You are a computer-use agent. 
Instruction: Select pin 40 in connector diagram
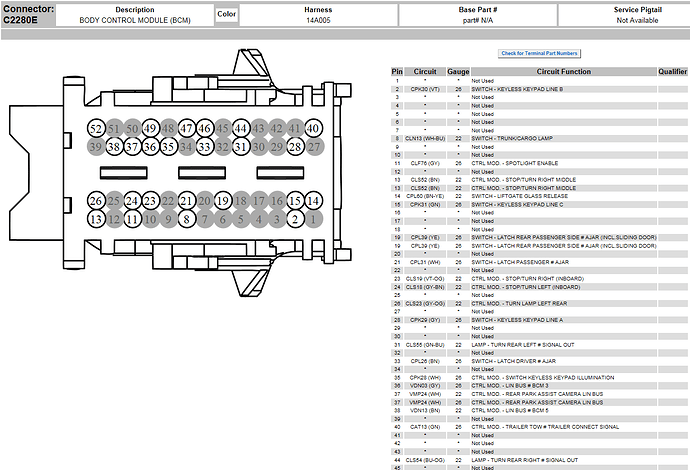pyautogui.click(x=313, y=129)
